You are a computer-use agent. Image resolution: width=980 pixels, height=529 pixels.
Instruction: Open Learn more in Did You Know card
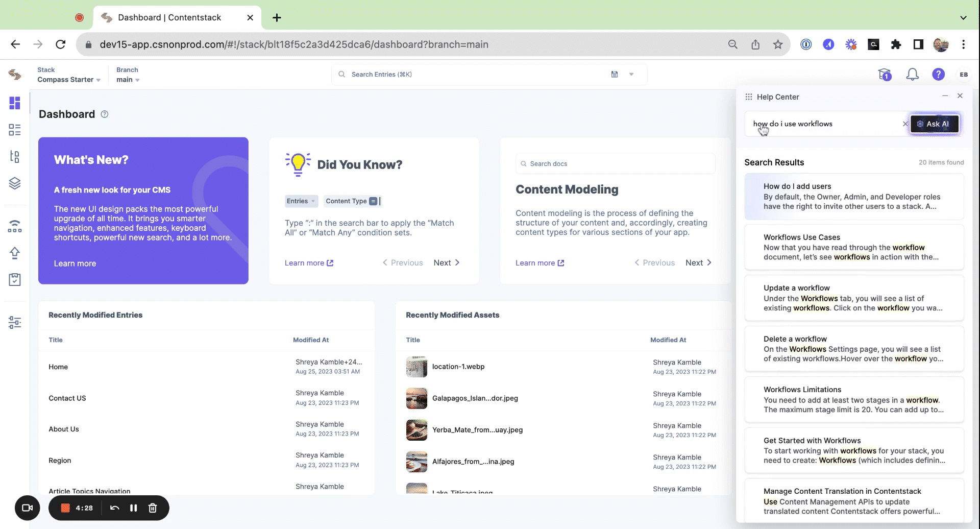click(x=309, y=263)
